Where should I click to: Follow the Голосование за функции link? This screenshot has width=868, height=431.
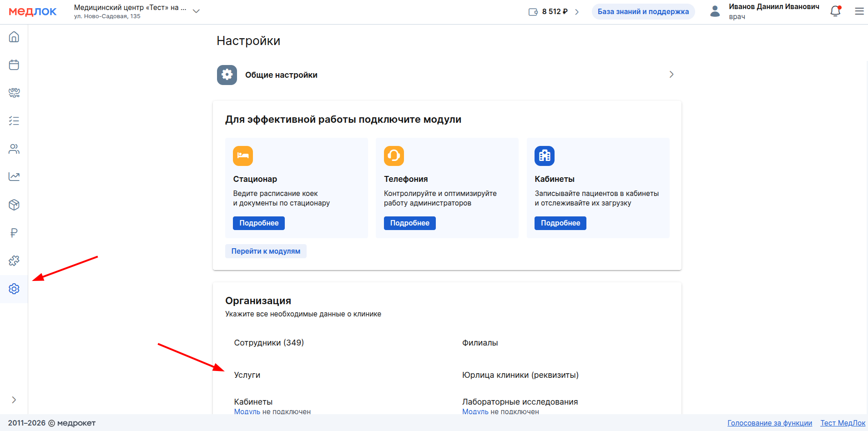(x=769, y=423)
